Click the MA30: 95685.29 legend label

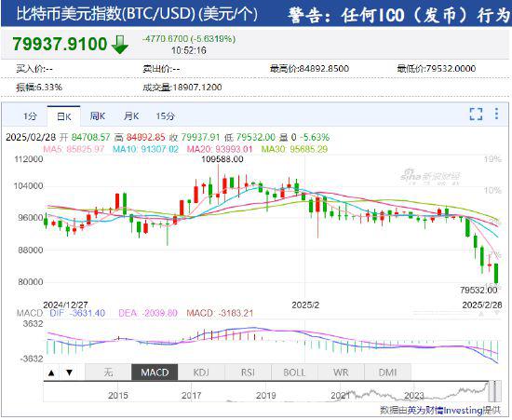pyautogui.click(x=294, y=149)
